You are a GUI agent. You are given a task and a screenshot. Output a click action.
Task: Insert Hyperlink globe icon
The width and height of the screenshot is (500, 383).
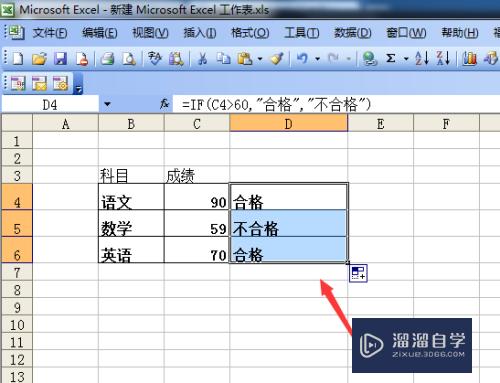370,59
